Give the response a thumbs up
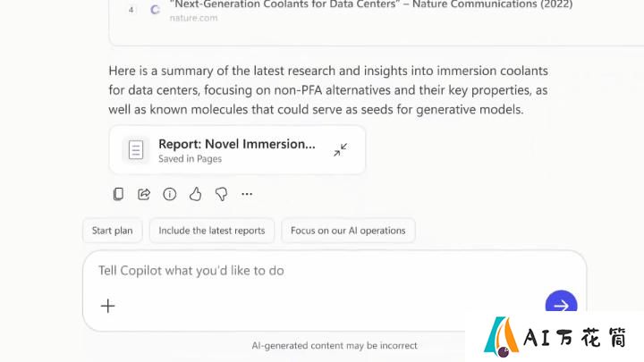The image size is (644, 362). click(x=196, y=194)
